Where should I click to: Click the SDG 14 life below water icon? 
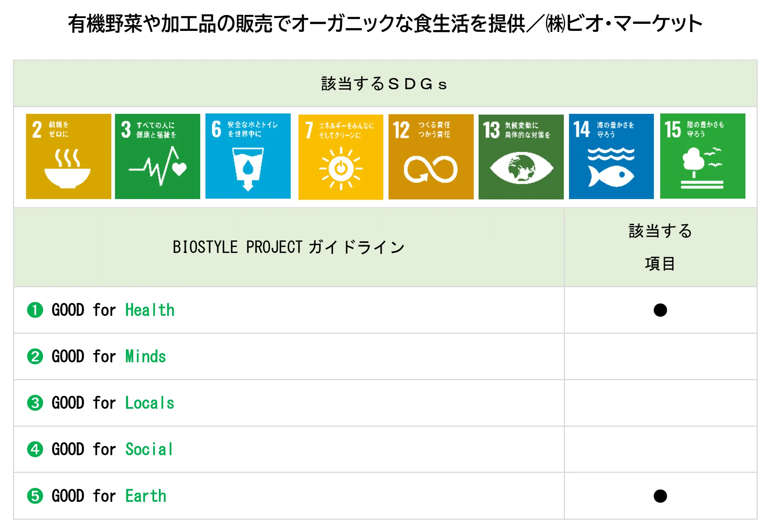pos(611,156)
